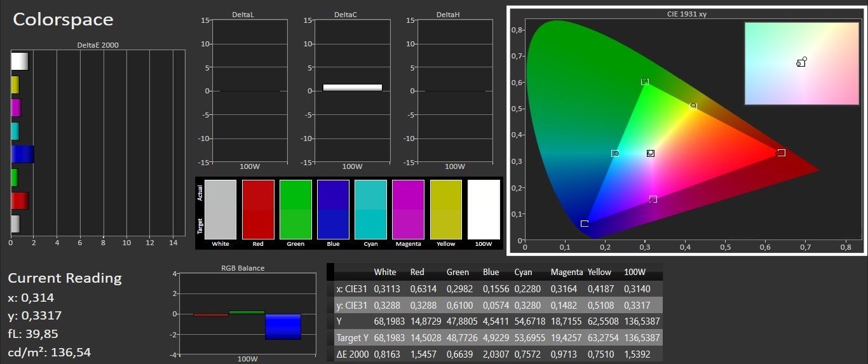This screenshot has height=364, width=868.
Task: Click the yellow bar in DeltaE 2000 chart
Action: point(15,84)
